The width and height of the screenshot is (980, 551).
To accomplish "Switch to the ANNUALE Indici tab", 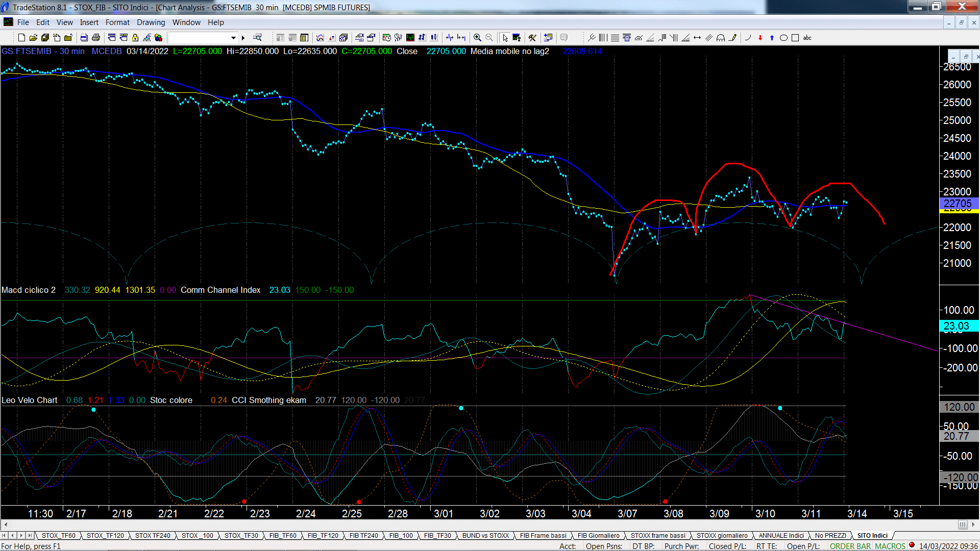I will pyautogui.click(x=781, y=535).
